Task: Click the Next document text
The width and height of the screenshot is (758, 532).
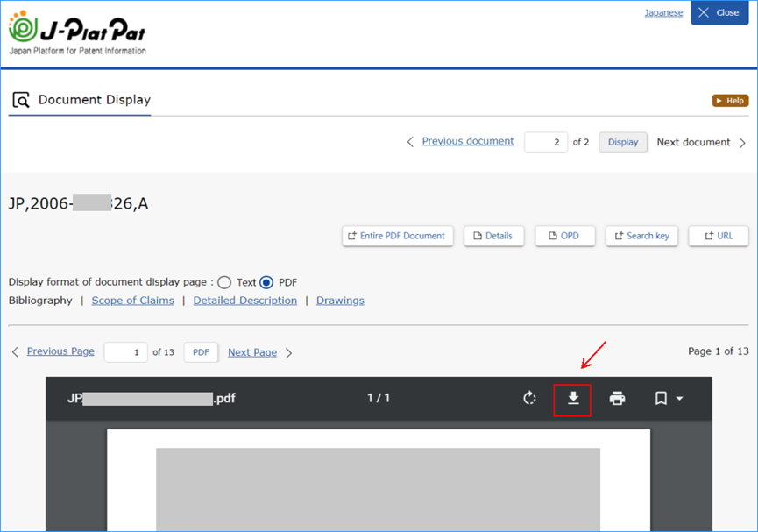Action: 693,142
